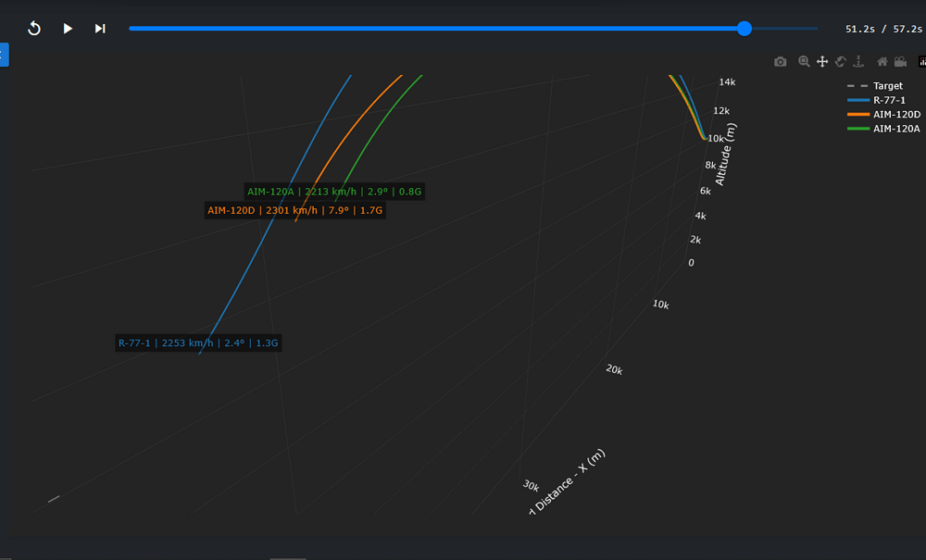Viewport: 926px width, 560px height.
Task: Choose the orbital rotation tool
Action: click(x=840, y=62)
